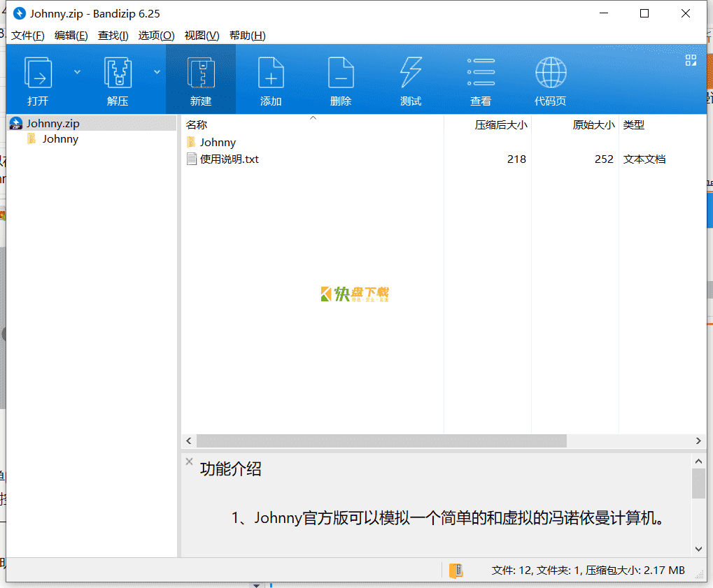Select the Johnny folder name in the file list
The height and width of the screenshot is (588, 713).
[218, 142]
